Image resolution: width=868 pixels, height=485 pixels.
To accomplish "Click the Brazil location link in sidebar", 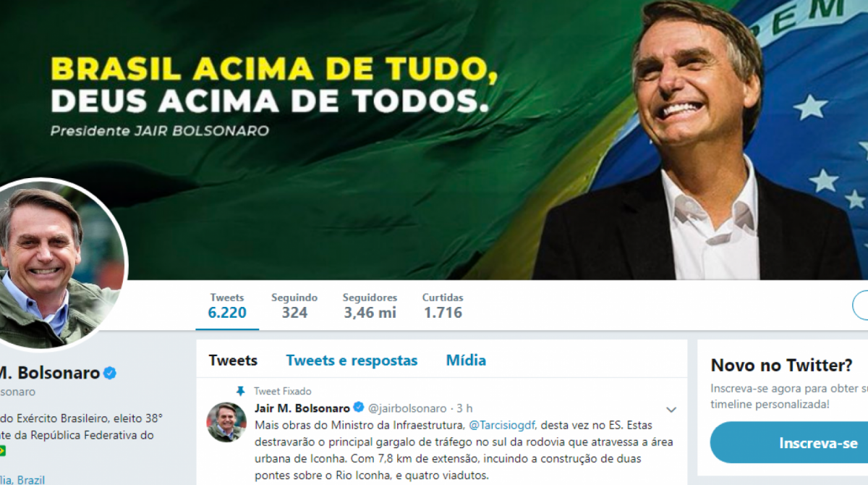I will coord(30,480).
